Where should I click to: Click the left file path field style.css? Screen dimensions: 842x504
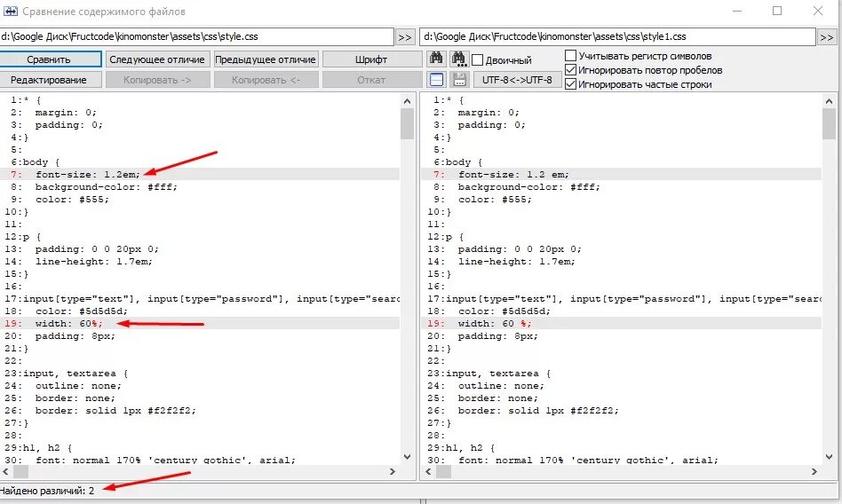tap(196, 36)
